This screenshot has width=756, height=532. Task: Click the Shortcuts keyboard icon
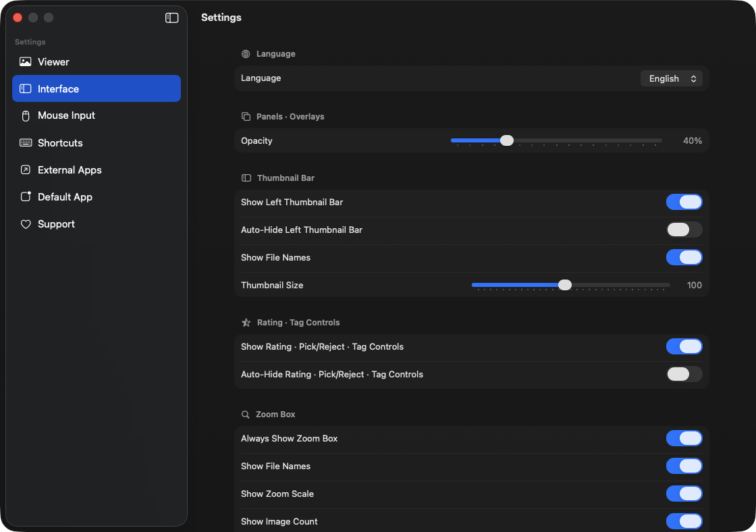click(x=26, y=142)
